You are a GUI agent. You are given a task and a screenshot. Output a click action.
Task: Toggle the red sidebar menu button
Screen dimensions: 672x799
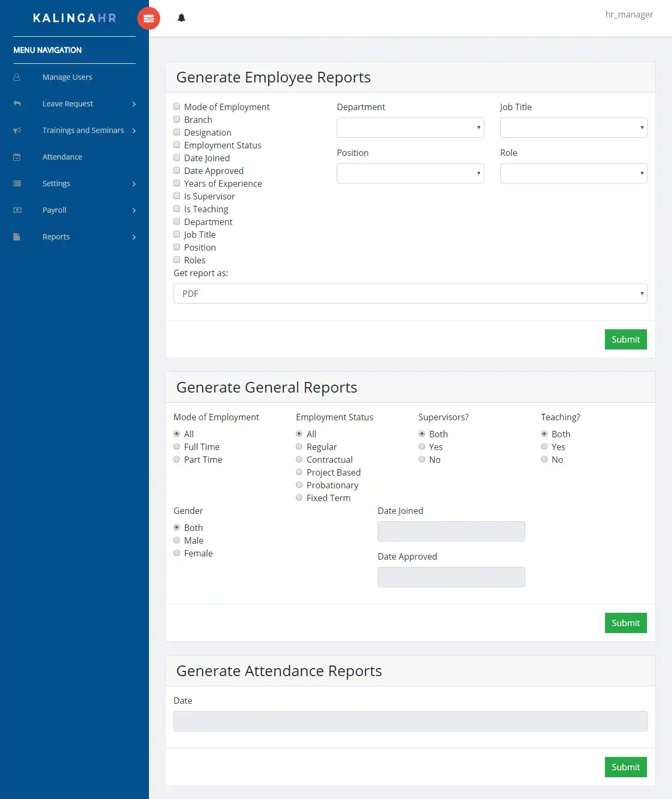click(x=148, y=18)
